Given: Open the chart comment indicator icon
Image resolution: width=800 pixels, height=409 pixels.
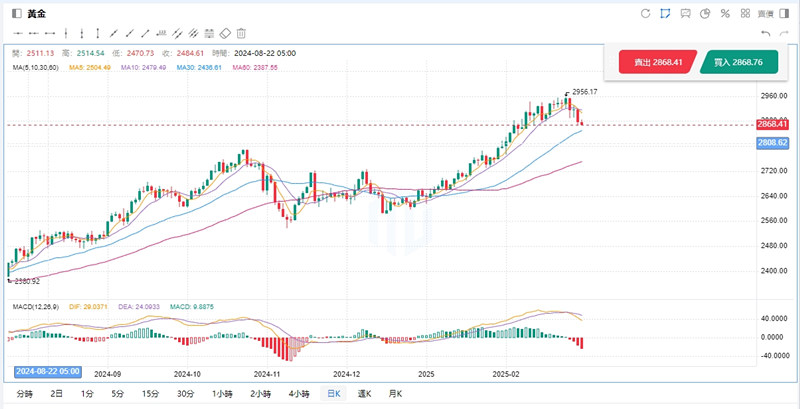Looking at the screenshot, I should click(x=685, y=13).
